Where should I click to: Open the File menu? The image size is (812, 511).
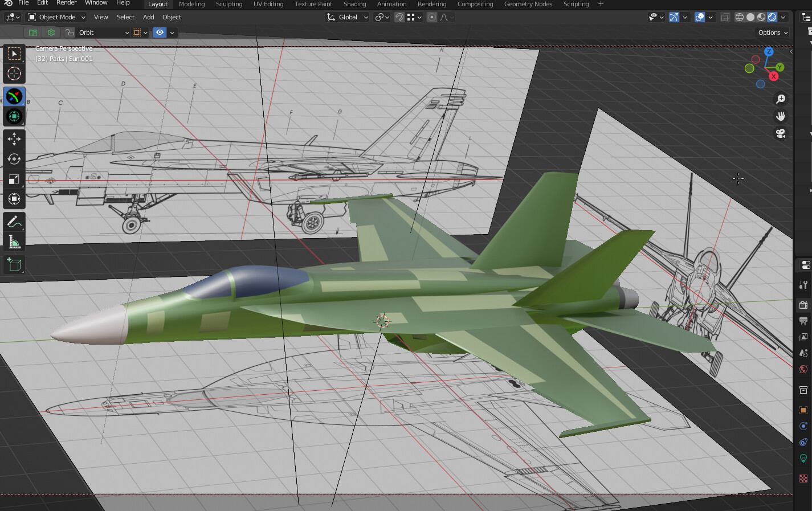[x=23, y=3]
